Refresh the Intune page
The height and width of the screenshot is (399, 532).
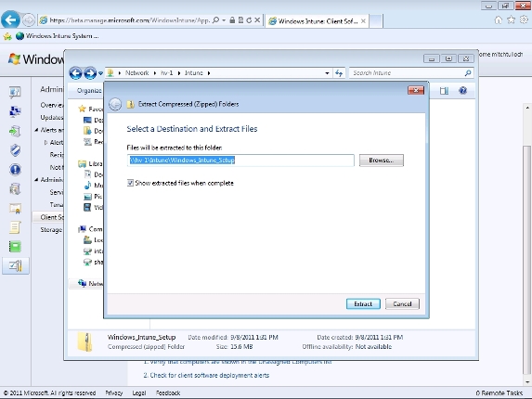click(249, 20)
